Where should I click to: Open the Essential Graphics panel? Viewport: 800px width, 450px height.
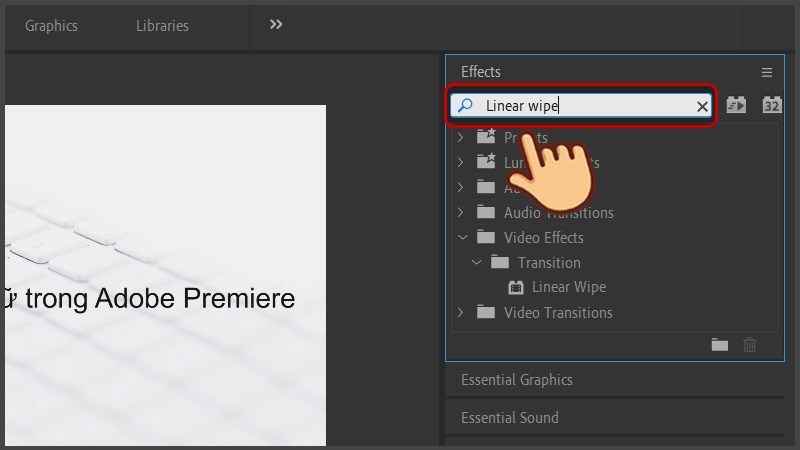[516, 380]
